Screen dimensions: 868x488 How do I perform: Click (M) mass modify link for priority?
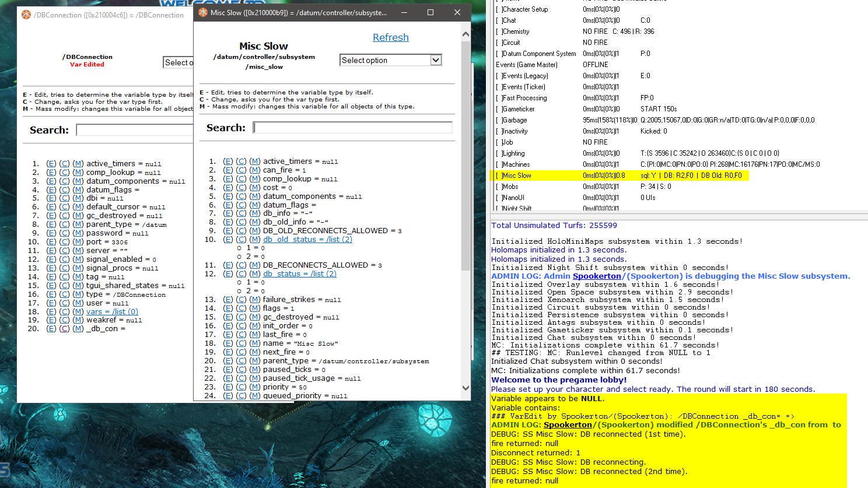tap(255, 387)
